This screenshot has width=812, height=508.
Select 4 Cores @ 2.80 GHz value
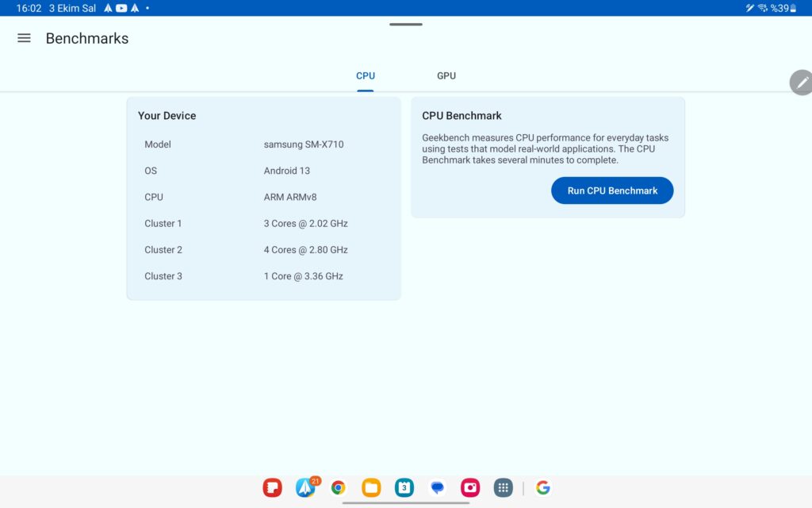(305, 250)
